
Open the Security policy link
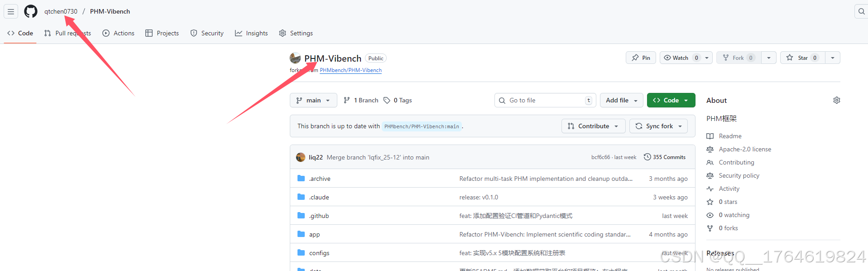[733, 175]
